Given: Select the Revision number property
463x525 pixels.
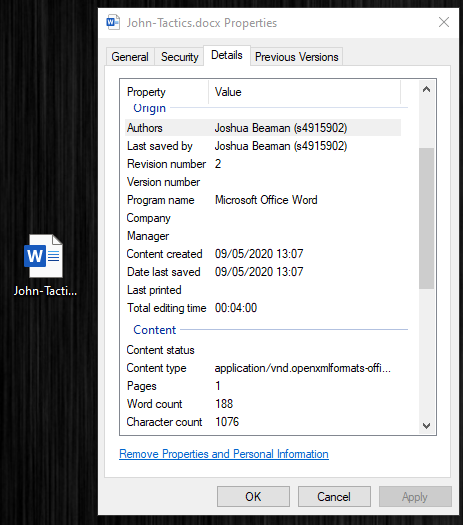Looking at the screenshot, I should click(x=166, y=164).
